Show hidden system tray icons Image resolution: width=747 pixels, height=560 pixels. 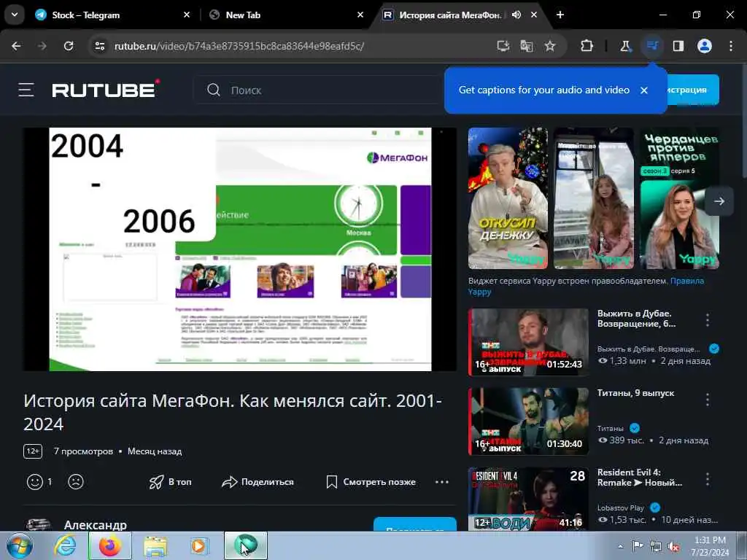tap(620, 546)
